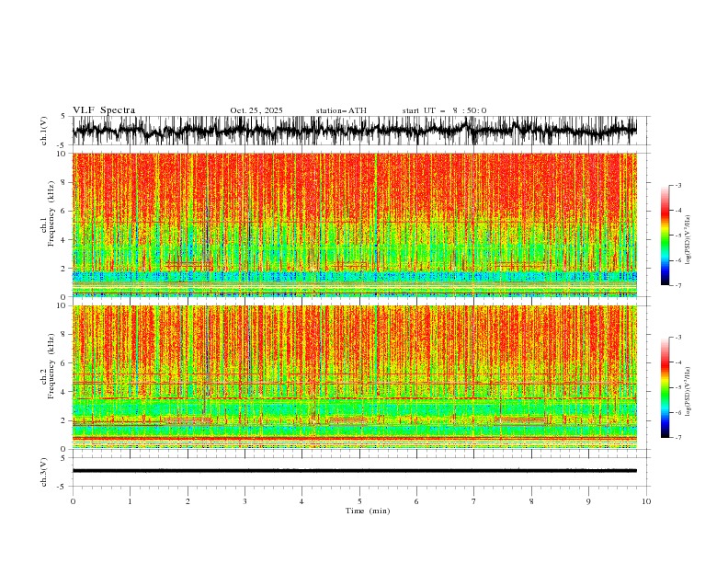
Task: Click the "station=ATH" header label
Action: pos(341,110)
